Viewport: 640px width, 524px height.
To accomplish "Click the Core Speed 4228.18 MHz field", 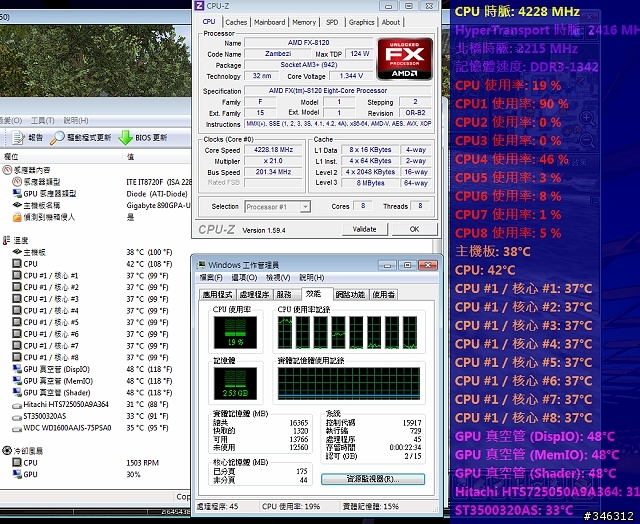I will click(273, 150).
